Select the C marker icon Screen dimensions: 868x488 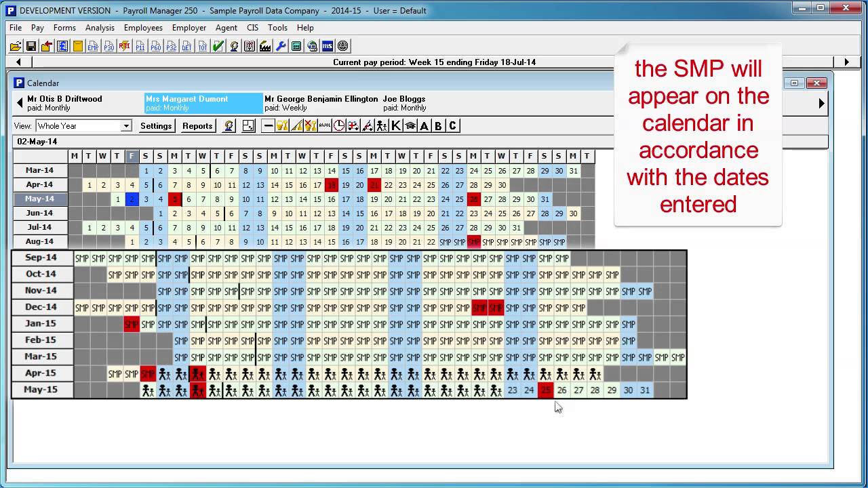coord(452,125)
